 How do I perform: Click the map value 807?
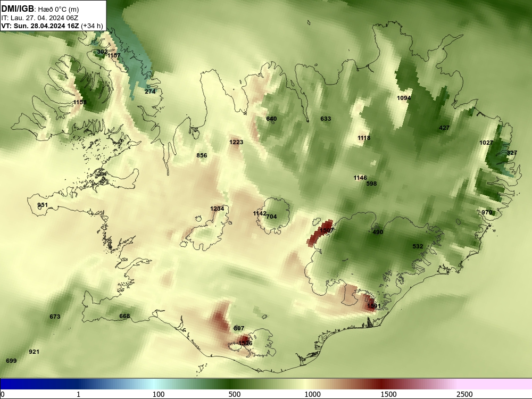click(x=239, y=328)
